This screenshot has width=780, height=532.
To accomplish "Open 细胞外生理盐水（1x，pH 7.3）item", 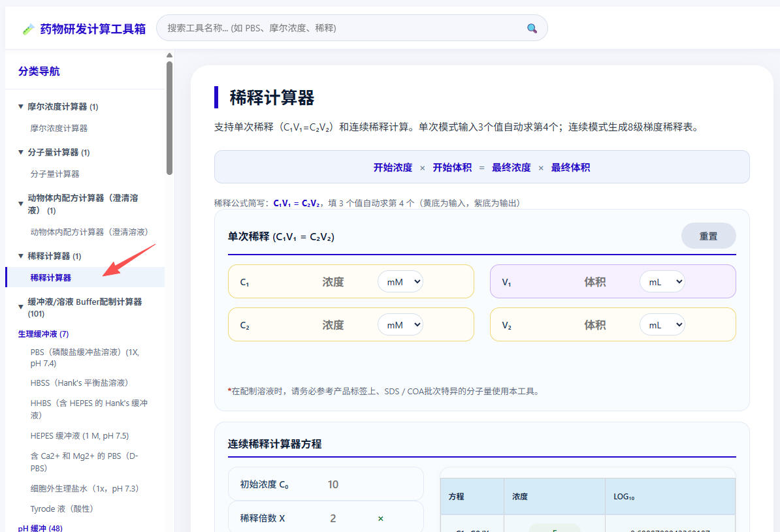I will 84,489.
